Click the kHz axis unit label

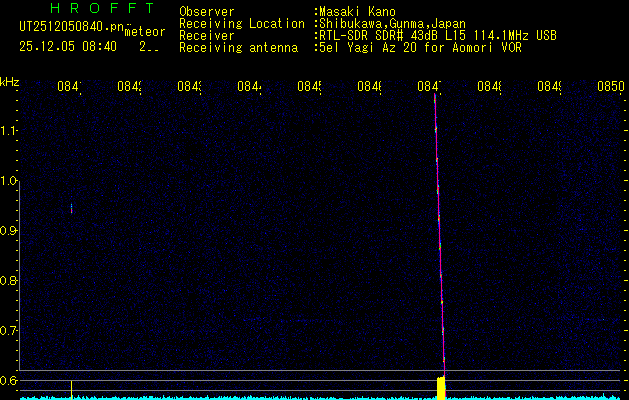tap(10, 81)
